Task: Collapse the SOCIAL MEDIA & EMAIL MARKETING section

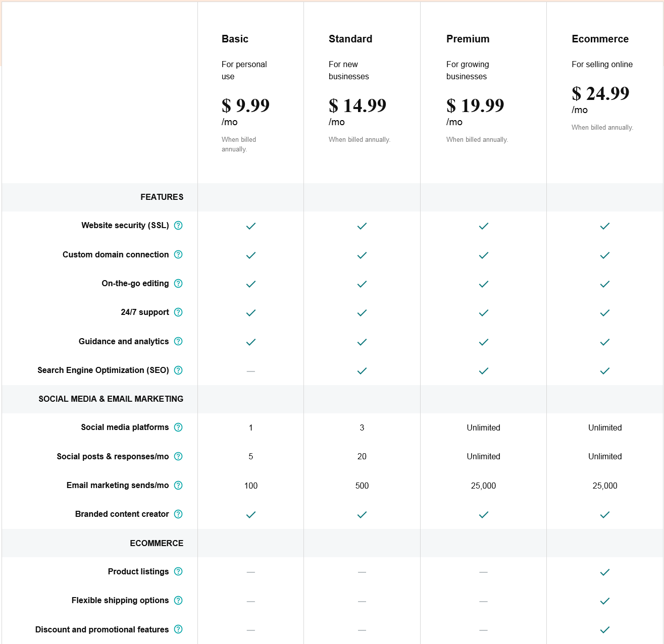Action: point(110,399)
